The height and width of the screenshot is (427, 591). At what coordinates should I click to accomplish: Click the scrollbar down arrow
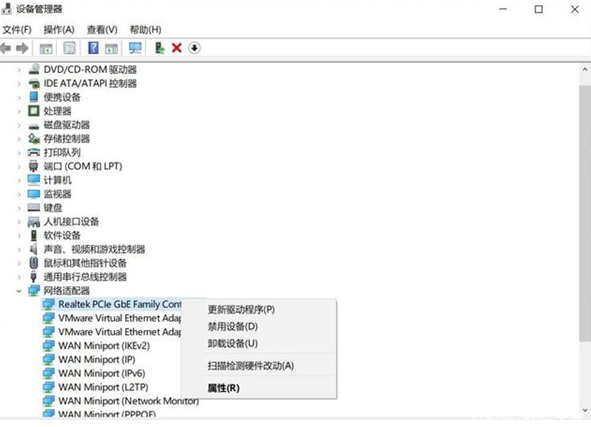[585, 410]
